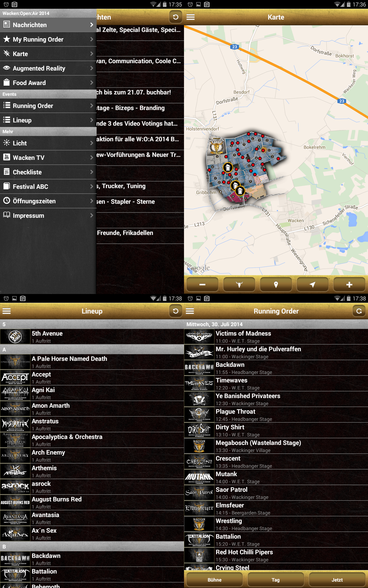Viewport: 368px width, 588px height.
Task: Select Apocalyptica & Orchestra in the Lineup
Action: pyautogui.click(x=92, y=440)
